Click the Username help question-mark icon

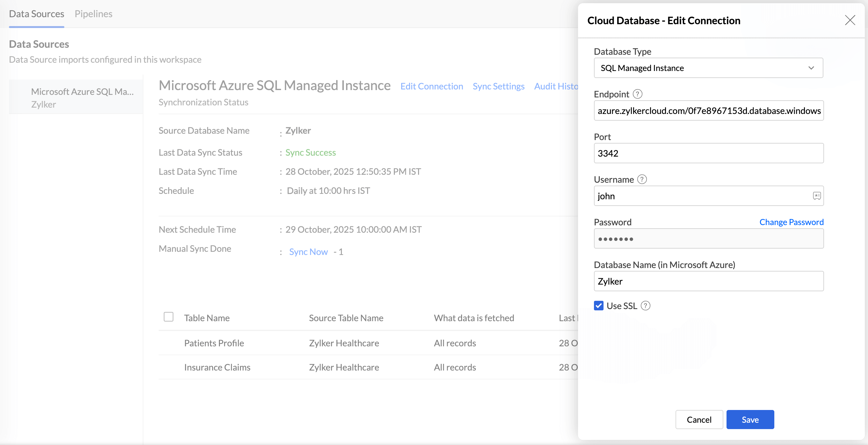pyautogui.click(x=642, y=180)
